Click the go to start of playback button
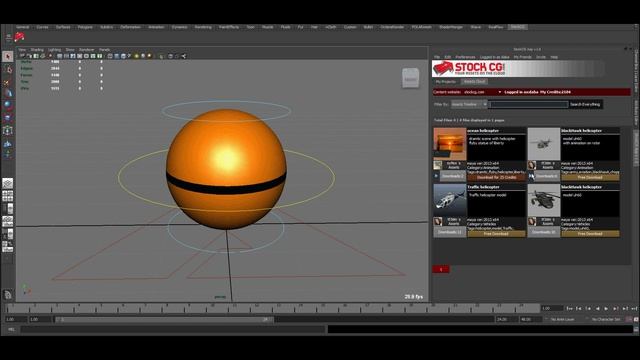Viewport: 640px width, 360px height. 570,309
